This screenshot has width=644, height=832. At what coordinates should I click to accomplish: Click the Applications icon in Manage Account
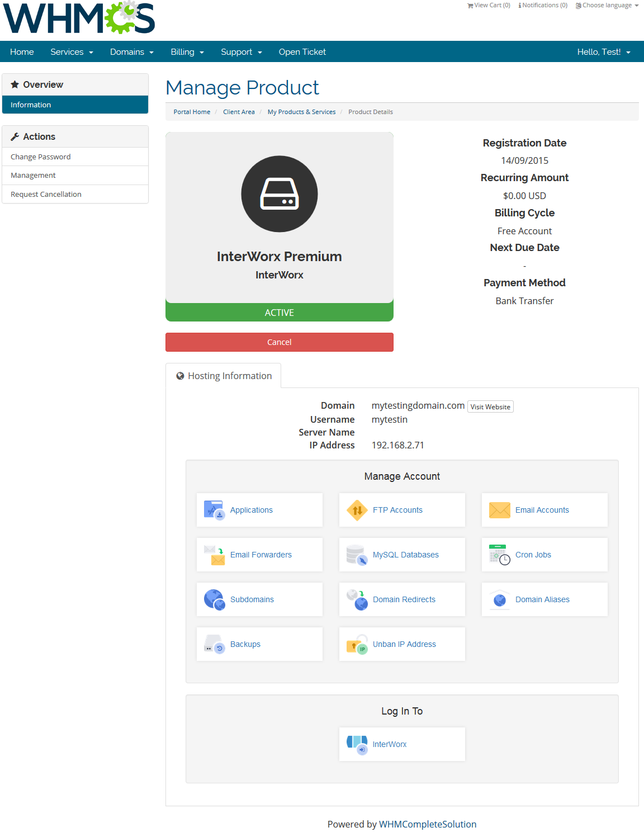pyautogui.click(x=214, y=510)
